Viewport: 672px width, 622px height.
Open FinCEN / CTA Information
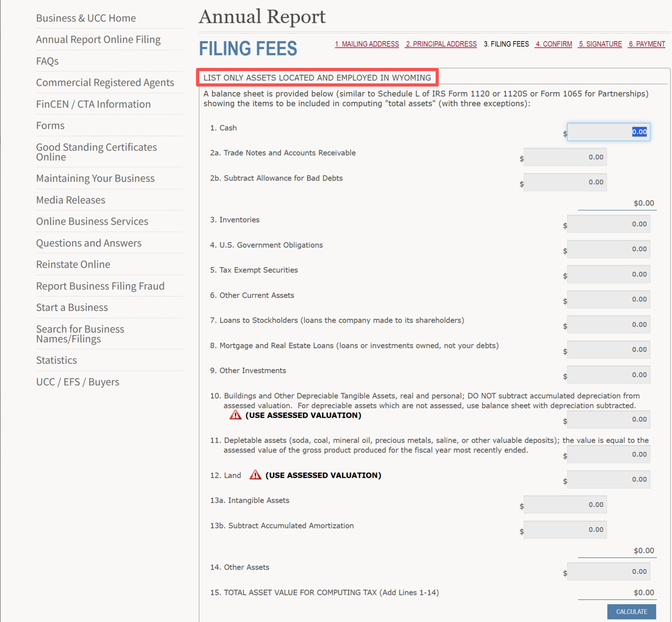(x=93, y=104)
